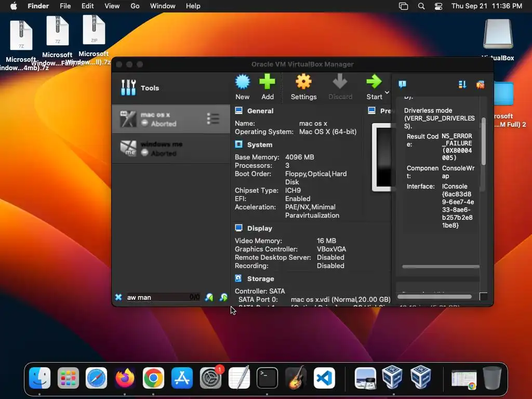Viewport: 532px width, 399px height.
Task: Start the selected VM with green arrow
Action: tap(374, 82)
